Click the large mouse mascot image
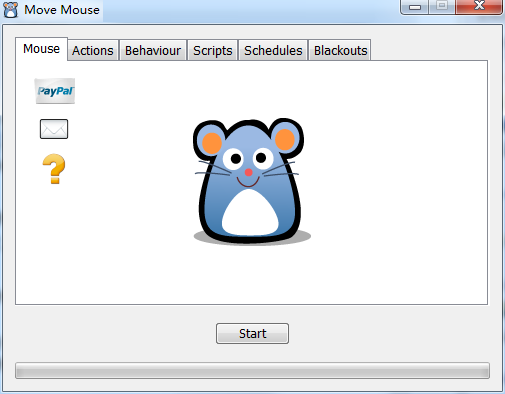Screen dimensions: 505x394 (252, 182)
